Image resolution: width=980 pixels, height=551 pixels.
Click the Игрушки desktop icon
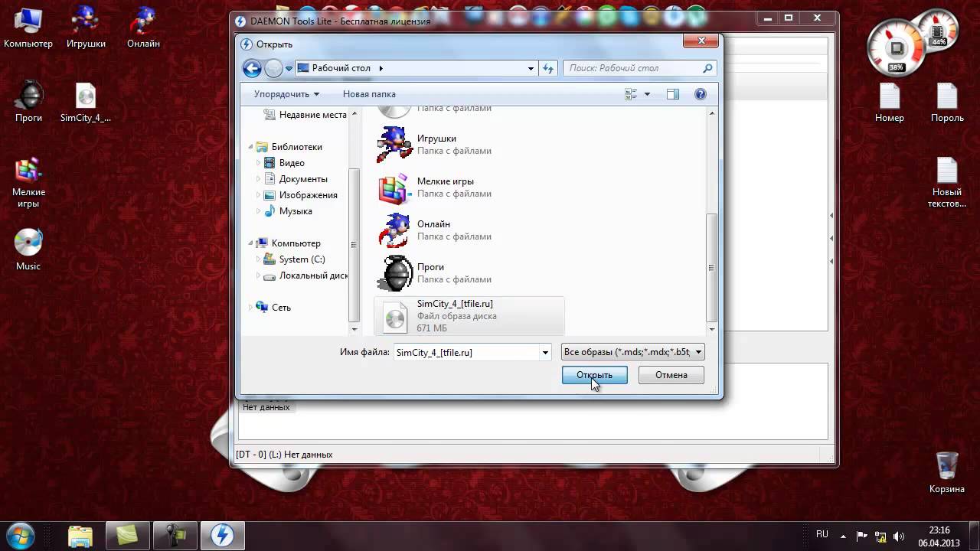click(x=86, y=29)
